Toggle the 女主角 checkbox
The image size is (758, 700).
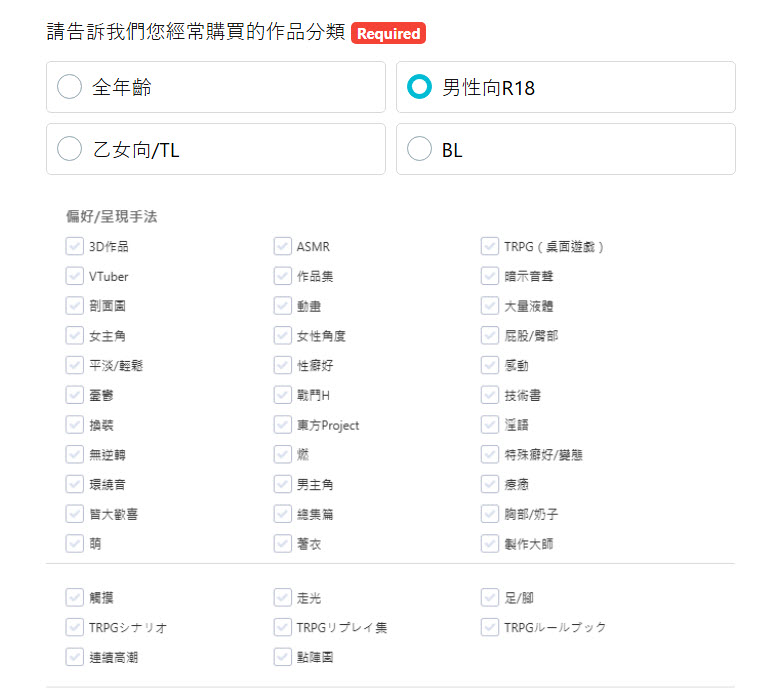tap(74, 336)
